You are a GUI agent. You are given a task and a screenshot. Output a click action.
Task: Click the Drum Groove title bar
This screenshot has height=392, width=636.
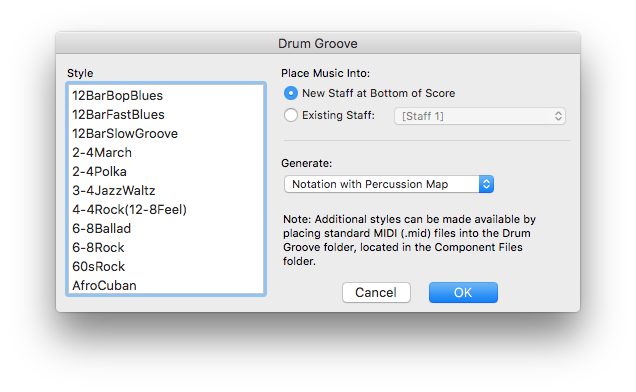pyautogui.click(x=318, y=43)
